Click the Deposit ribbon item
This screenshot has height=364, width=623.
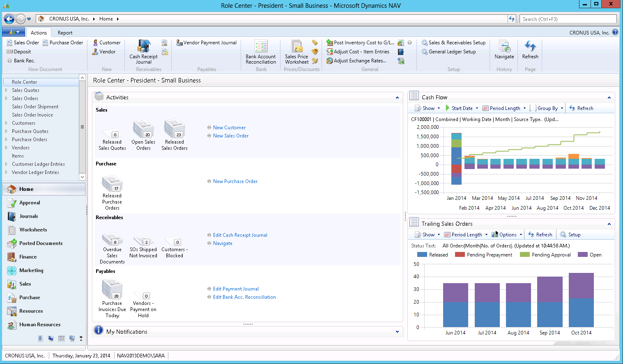click(19, 52)
